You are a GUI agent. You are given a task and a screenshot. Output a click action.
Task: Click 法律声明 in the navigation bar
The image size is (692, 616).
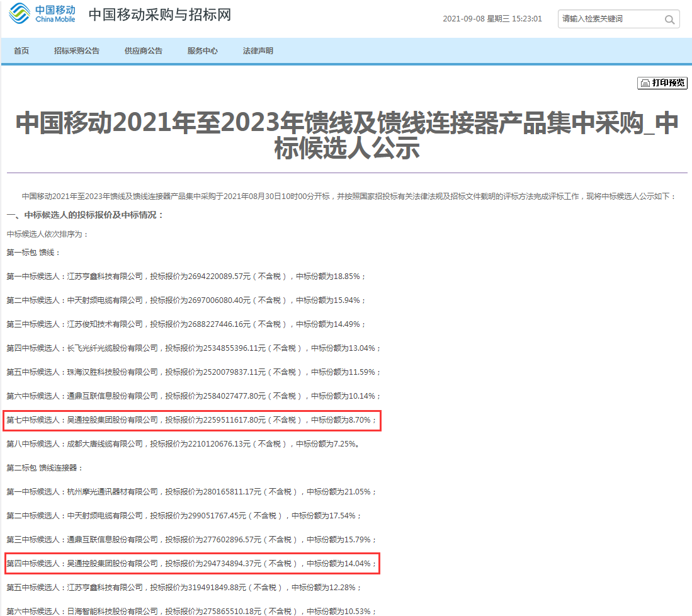coord(258,51)
